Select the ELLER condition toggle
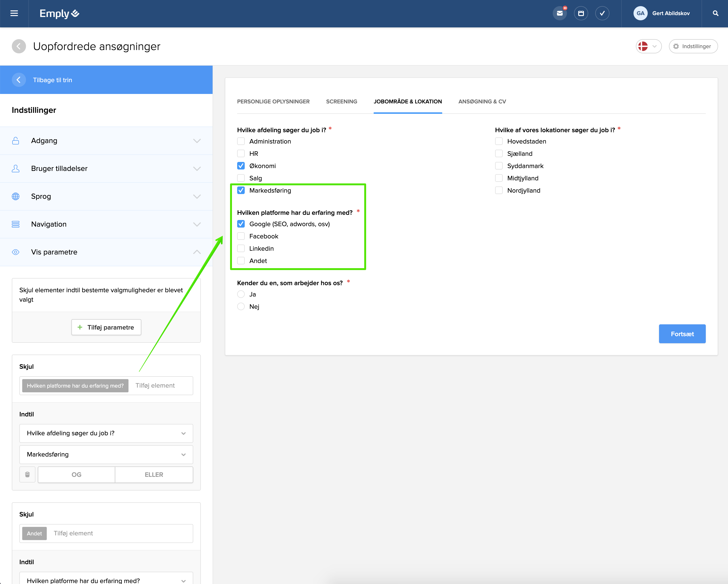 [x=154, y=474]
